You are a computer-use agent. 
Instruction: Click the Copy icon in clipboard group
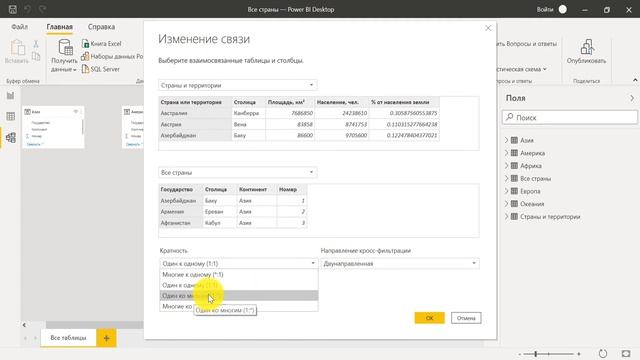click(x=36, y=56)
